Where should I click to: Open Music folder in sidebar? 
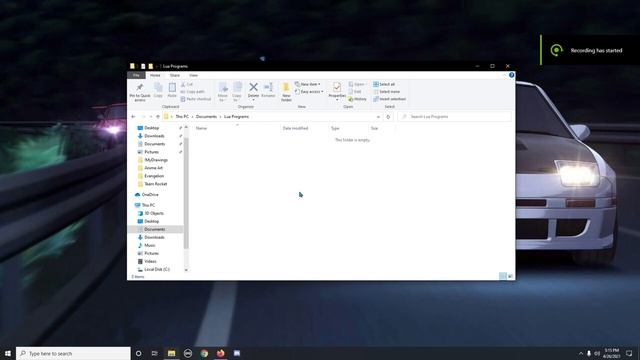tap(150, 245)
